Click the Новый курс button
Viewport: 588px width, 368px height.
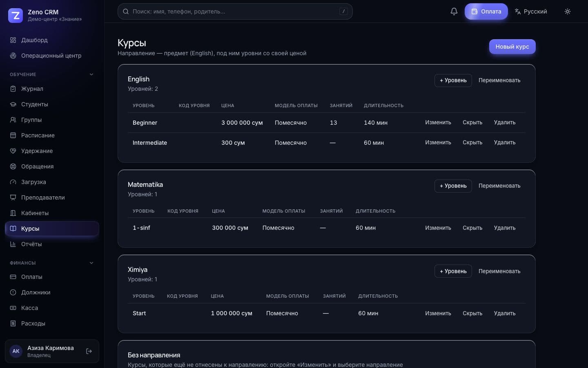(x=512, y=47)
